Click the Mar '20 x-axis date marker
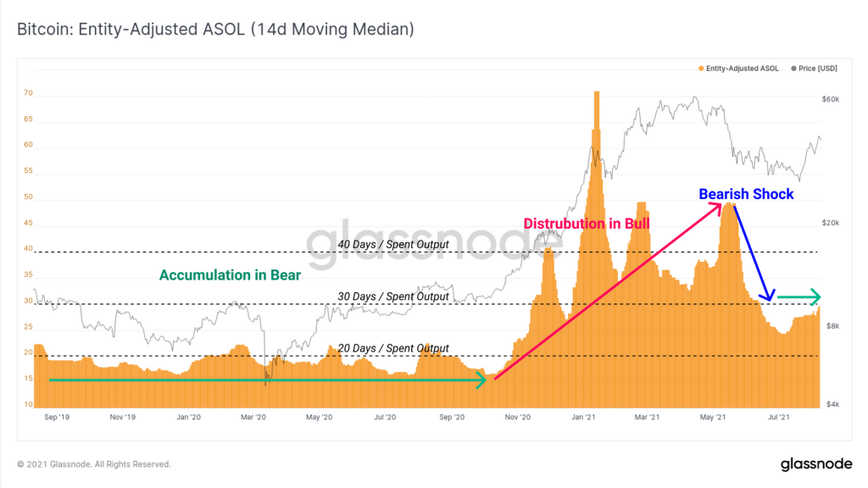868x488 pixels. click(253, 417)
